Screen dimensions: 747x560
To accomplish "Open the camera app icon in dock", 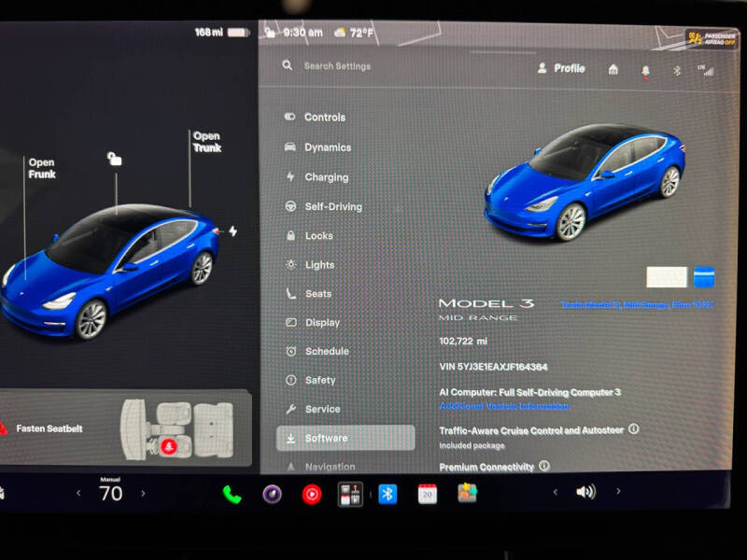I will [272, 495].
